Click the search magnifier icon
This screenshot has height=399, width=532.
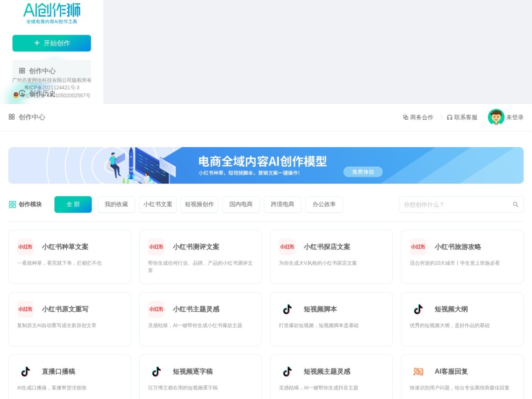tap(516, 204)
